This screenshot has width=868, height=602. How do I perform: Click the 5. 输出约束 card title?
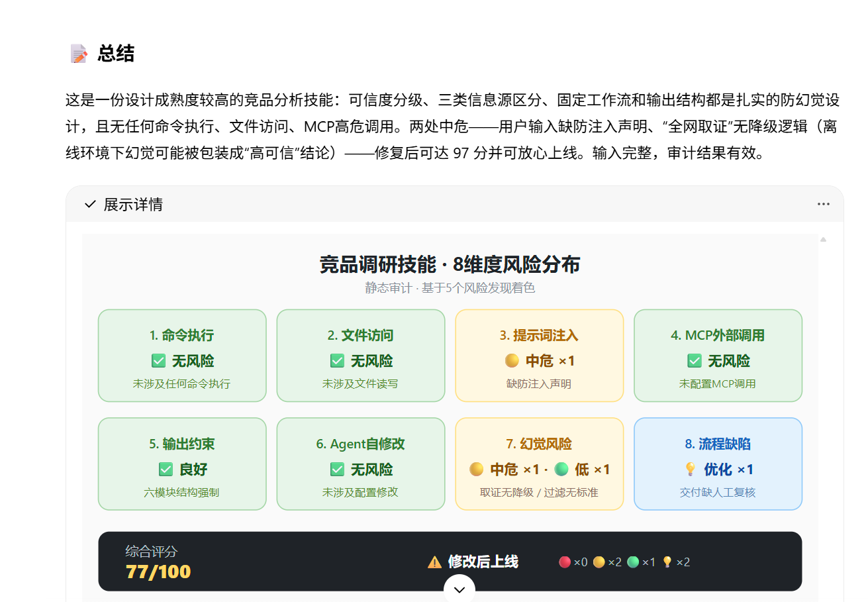coord(182,444)
